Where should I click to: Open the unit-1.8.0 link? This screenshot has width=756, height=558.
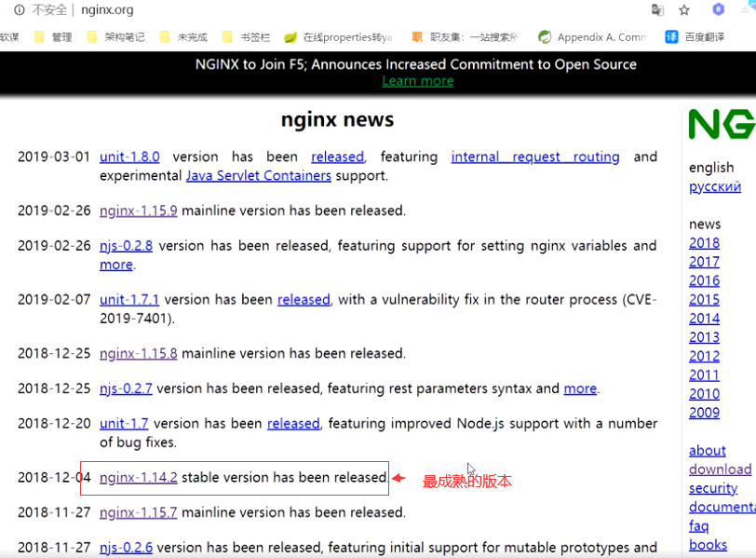pyautogui.click(x=129, y=157)
